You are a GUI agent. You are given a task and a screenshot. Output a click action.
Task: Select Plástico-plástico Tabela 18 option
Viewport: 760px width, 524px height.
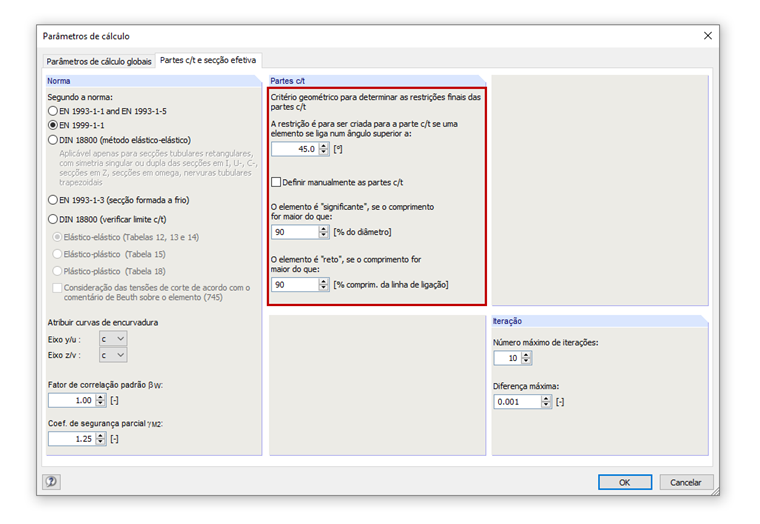tap(109, 271)
